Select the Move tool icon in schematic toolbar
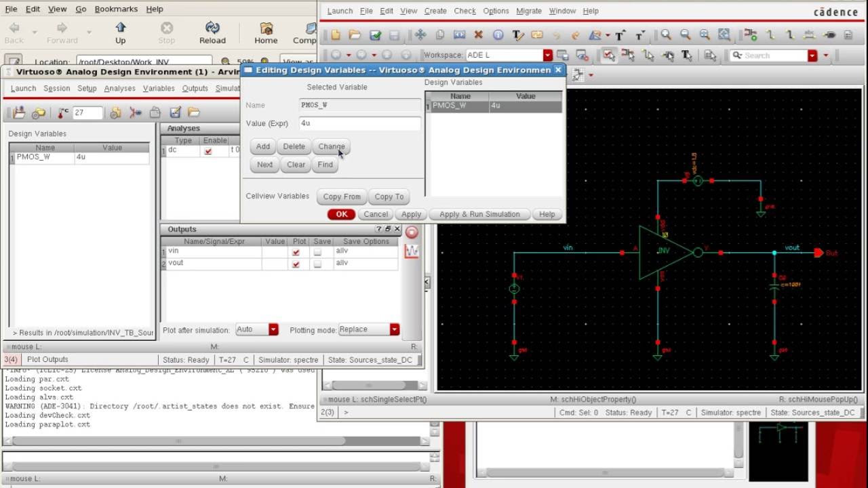Image resolution: width=868 pixels, height=488 pixels. click(x=420, y=35)
